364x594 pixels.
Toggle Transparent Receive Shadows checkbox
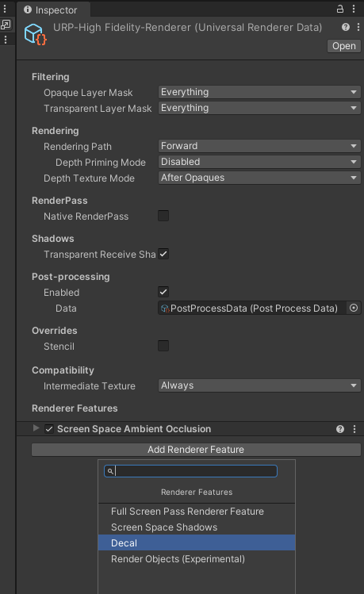pos(163,254)
